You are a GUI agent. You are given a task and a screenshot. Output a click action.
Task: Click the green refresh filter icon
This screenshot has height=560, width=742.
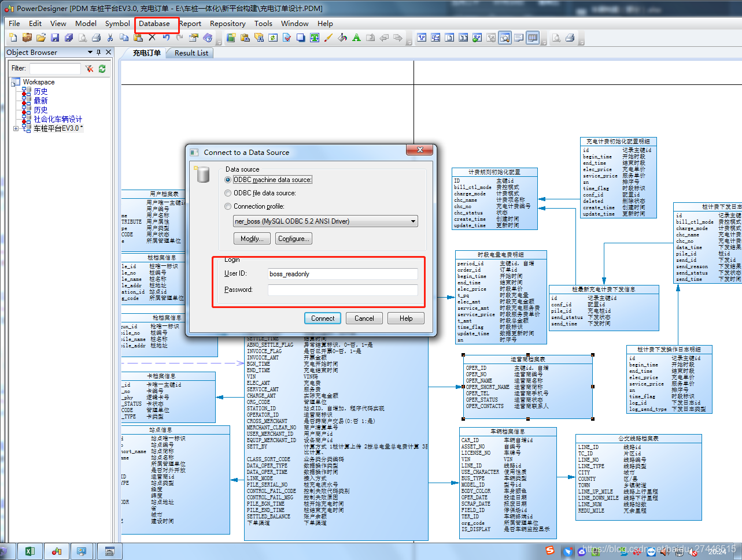102,68
